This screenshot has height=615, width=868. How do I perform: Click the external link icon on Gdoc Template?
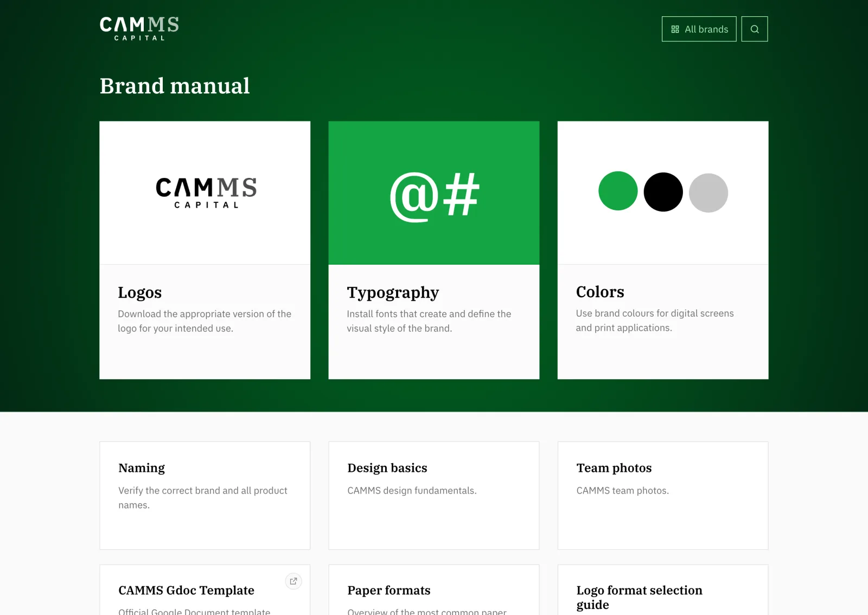click(x=293, y=581)
